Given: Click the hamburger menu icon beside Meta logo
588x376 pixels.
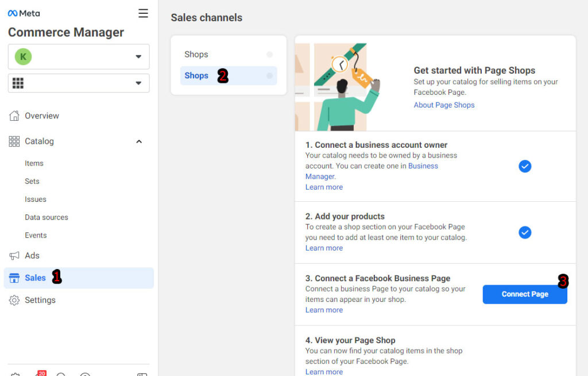Looking at the screenshot, I should click(x=143, y=13).
